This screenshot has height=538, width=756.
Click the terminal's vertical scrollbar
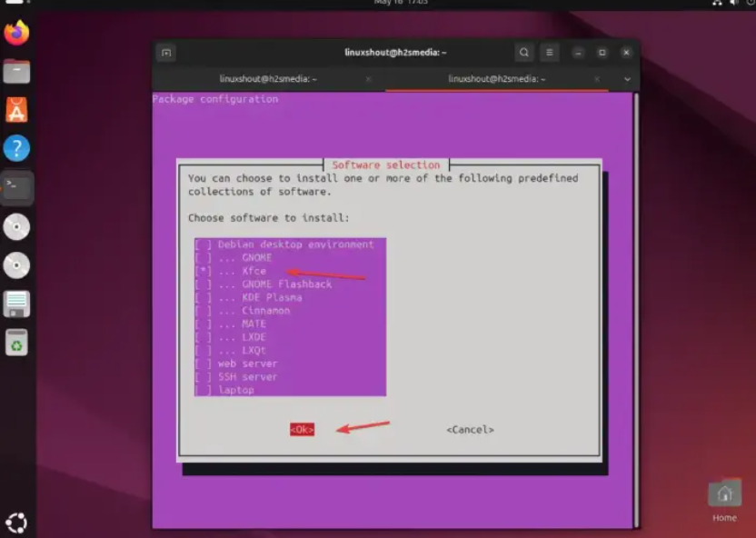636,311
